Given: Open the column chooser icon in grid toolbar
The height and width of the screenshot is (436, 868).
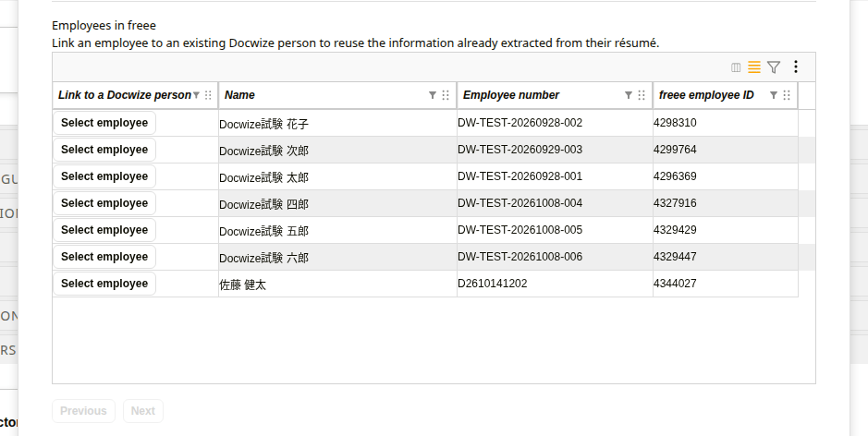Looking at the screenshot, I should [x=736, y=67].
